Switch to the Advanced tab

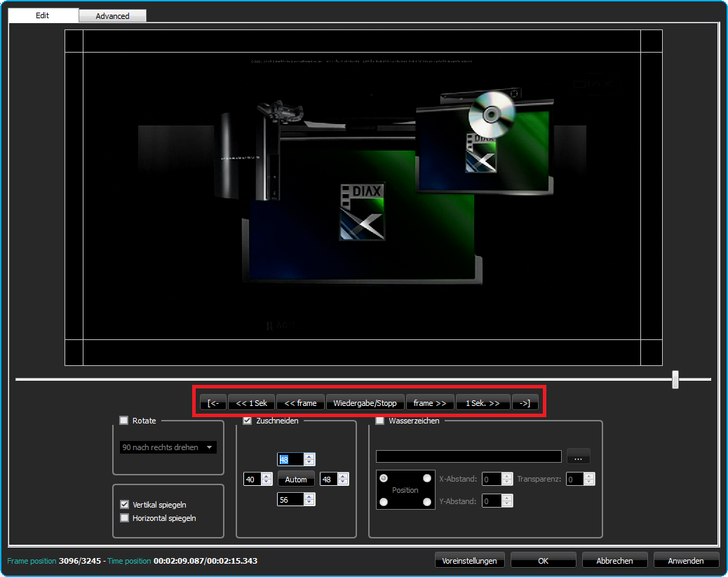click(112, 16)
